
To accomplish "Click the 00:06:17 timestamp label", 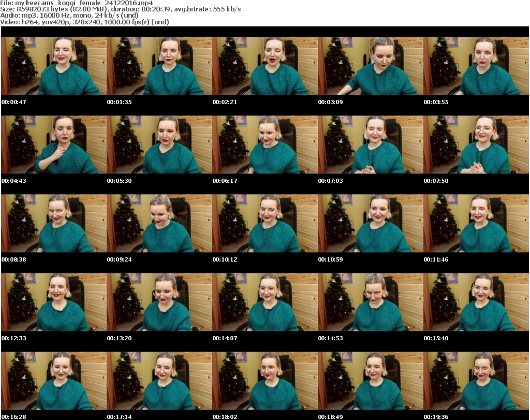I will tap(225, 181).
